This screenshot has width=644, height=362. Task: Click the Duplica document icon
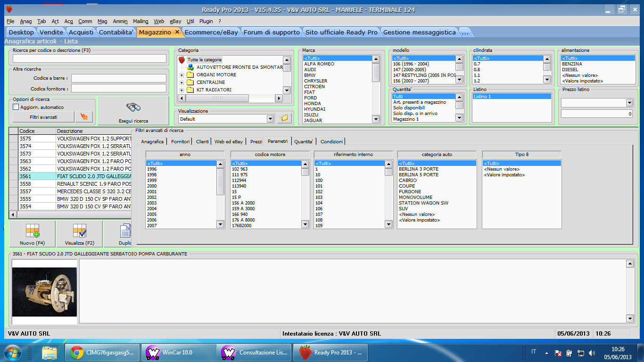coord(125,231)
